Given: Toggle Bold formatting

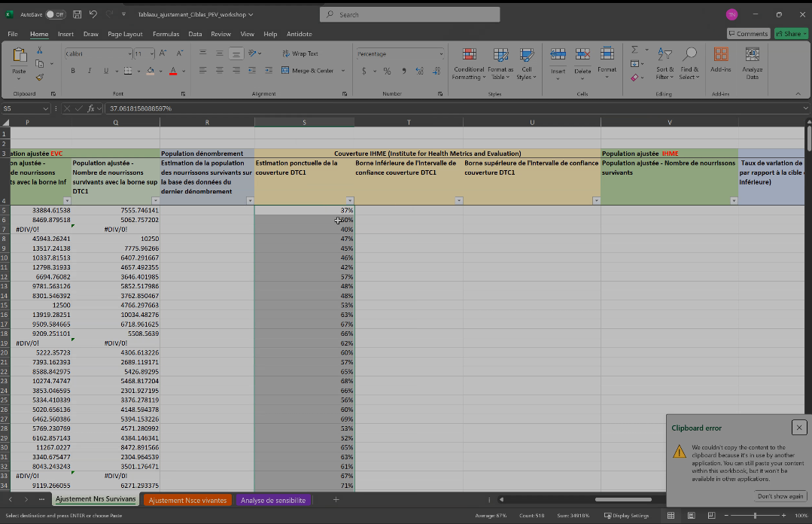Looking at the screenshot, I should click(x=73, y=71).
